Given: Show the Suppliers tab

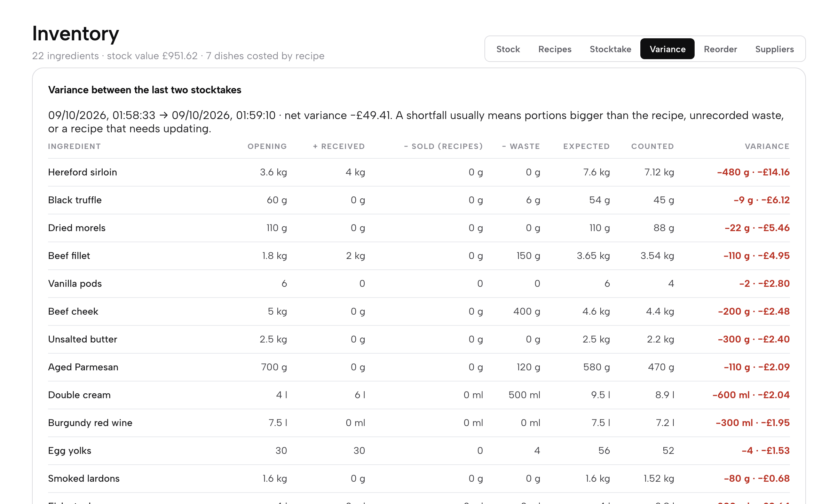Looking at the screenshot, I should pos(774,49).
